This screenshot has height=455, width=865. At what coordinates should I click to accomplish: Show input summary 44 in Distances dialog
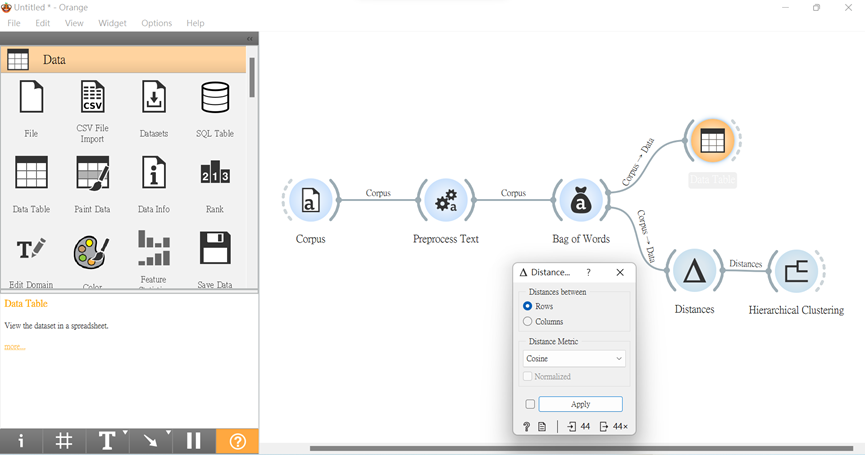578,426
